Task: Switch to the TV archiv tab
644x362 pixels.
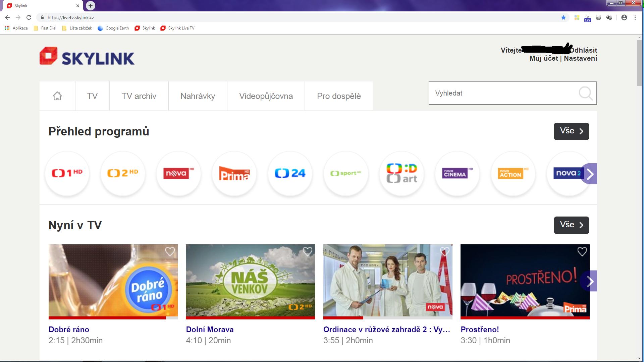Action: click(x=139, y=96)
